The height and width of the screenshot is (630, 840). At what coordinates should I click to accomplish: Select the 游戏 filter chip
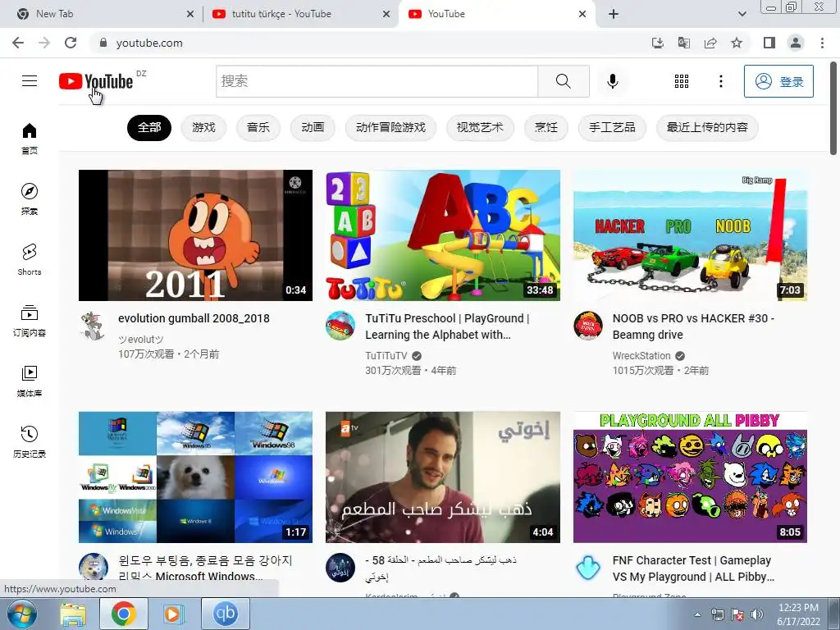203,127
